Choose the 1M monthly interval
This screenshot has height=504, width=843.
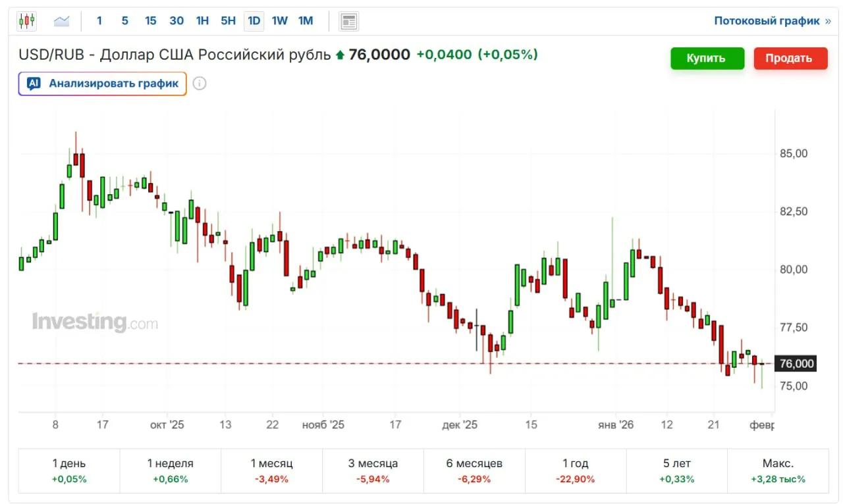click(306, 21)
